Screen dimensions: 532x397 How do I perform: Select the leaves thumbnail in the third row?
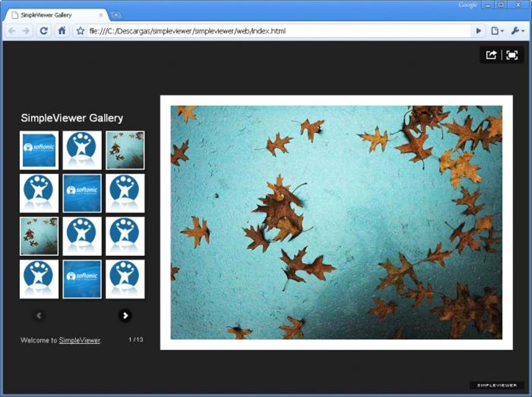[x=39, y=235]
